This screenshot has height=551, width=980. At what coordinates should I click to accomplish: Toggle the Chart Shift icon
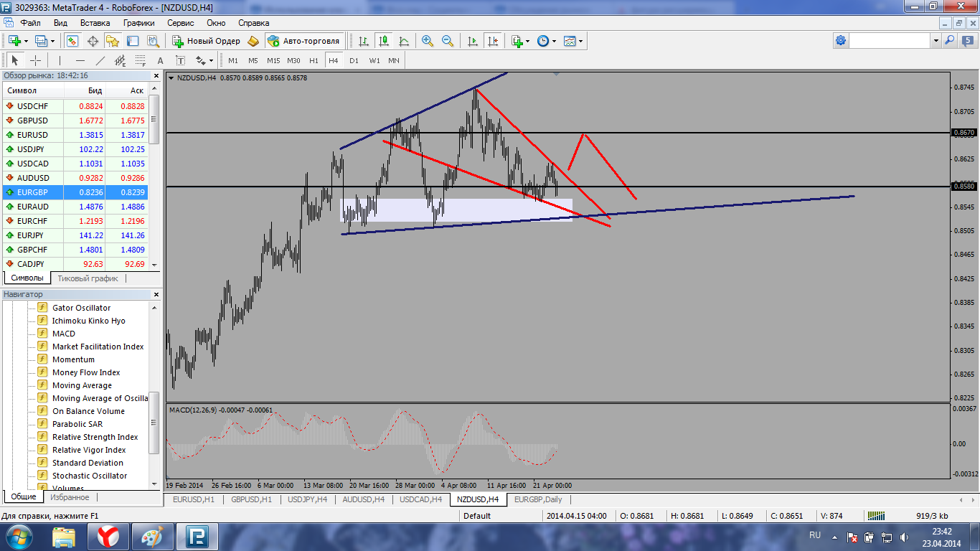(x=492, y=41)
